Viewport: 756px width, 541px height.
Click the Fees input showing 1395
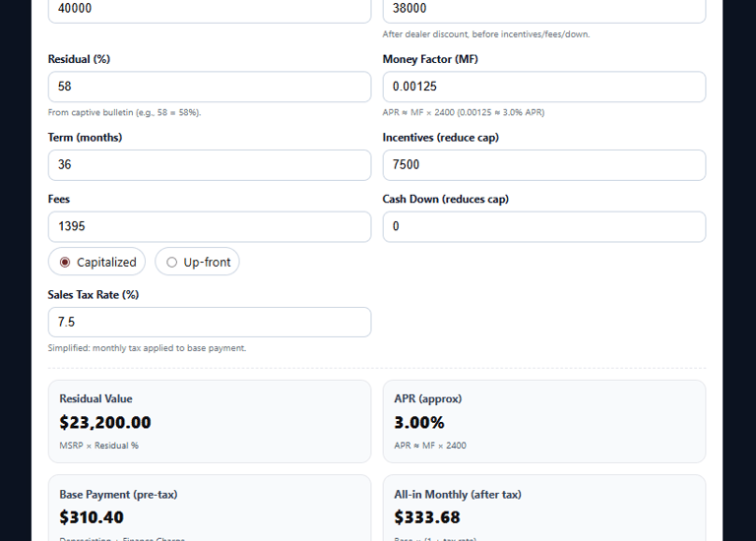209,226
